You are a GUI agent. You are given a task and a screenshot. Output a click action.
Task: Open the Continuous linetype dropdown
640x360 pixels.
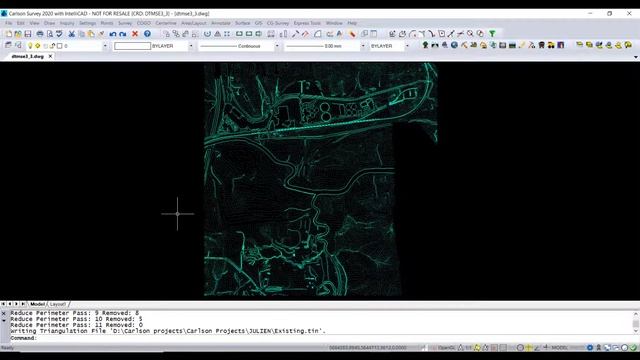pyautogui.click(x=277, y=46)
